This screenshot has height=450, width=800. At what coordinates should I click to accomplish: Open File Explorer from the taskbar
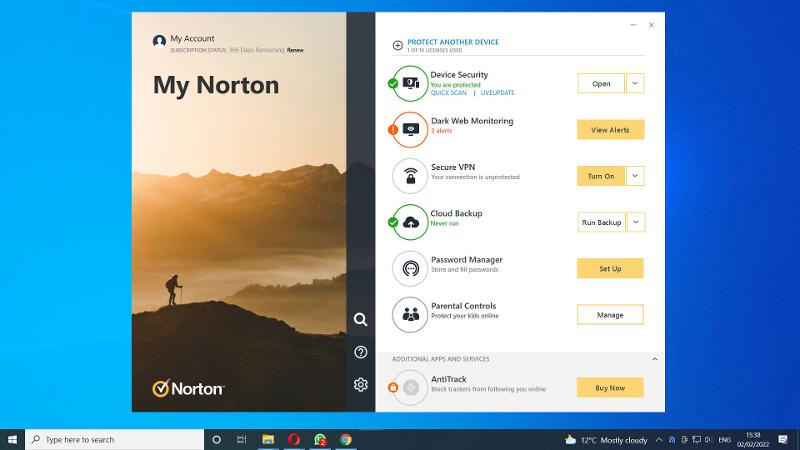pyautogui.click(x=268, y=439)
